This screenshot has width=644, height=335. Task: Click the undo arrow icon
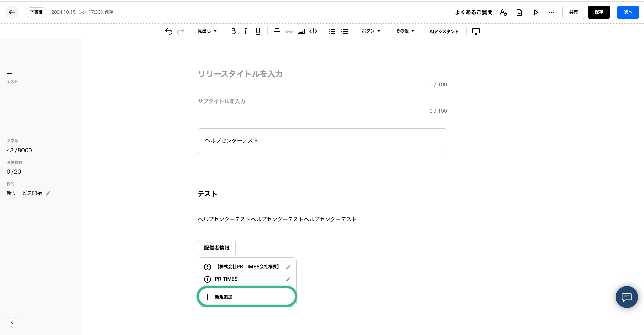pos(169,31)
